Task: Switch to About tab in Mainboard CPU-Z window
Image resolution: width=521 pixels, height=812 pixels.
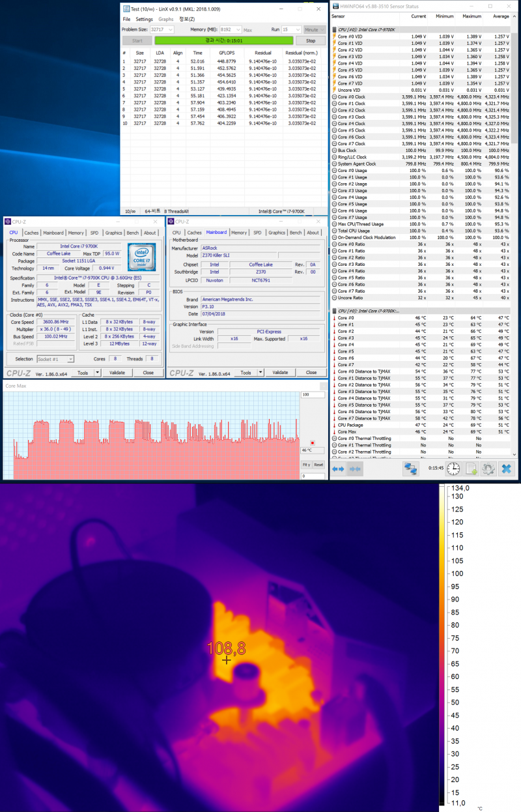Action: (x=313, y=233)
